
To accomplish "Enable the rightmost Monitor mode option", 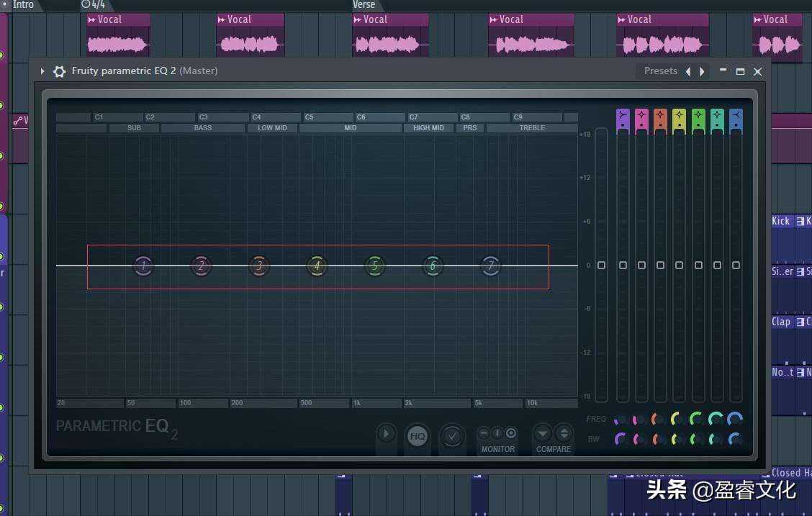I will point(511,433).
